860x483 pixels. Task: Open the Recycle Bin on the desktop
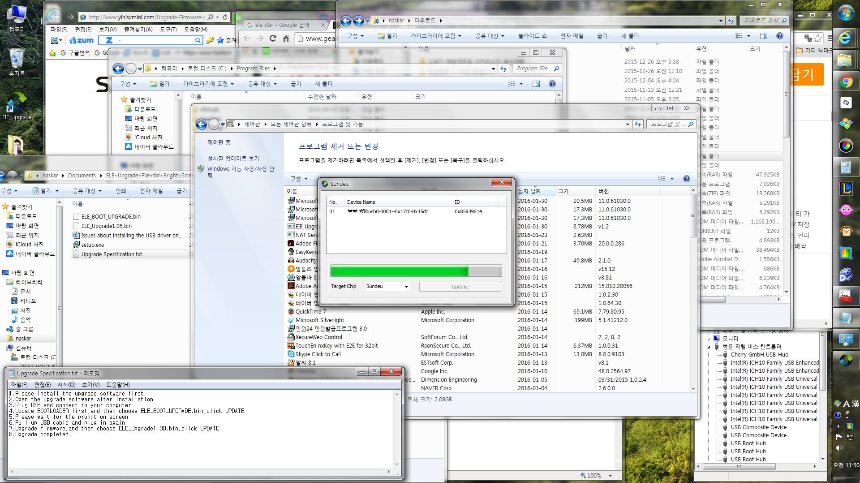(17, 60)
